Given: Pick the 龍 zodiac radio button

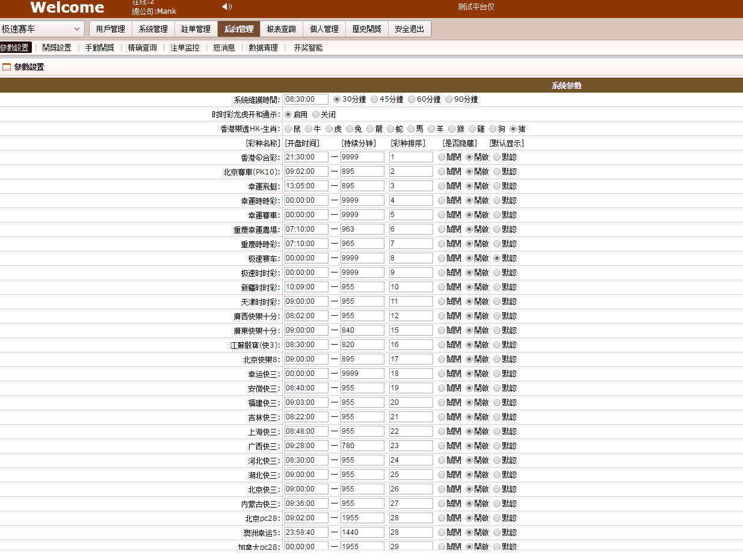Looking at the screenshot, I should (370, 129).
